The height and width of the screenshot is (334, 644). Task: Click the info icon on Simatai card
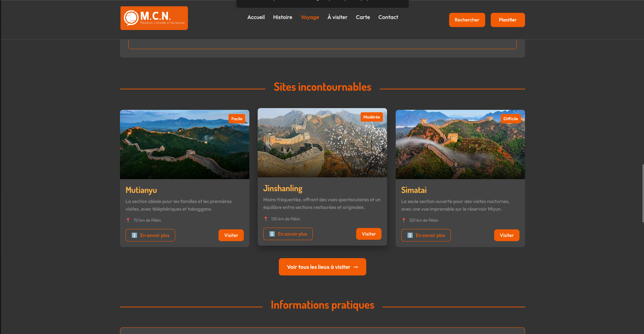tap(410, 235)
